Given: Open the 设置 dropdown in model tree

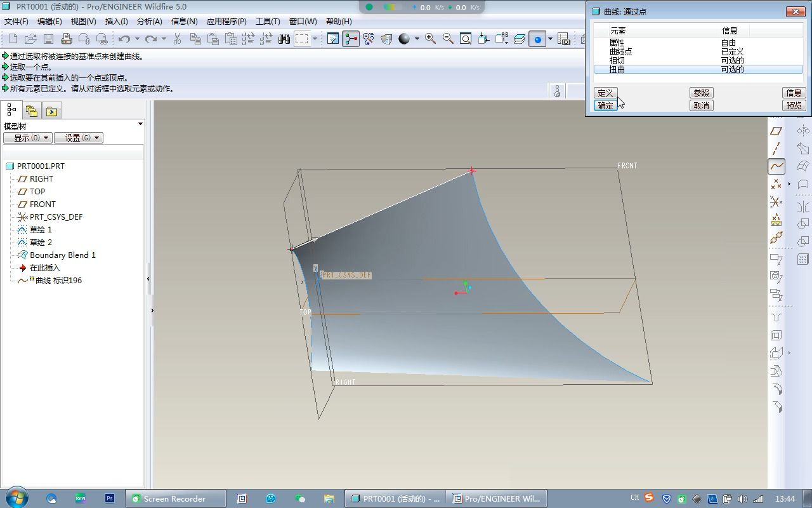Looking at the screenshot, I should point(78,138).
